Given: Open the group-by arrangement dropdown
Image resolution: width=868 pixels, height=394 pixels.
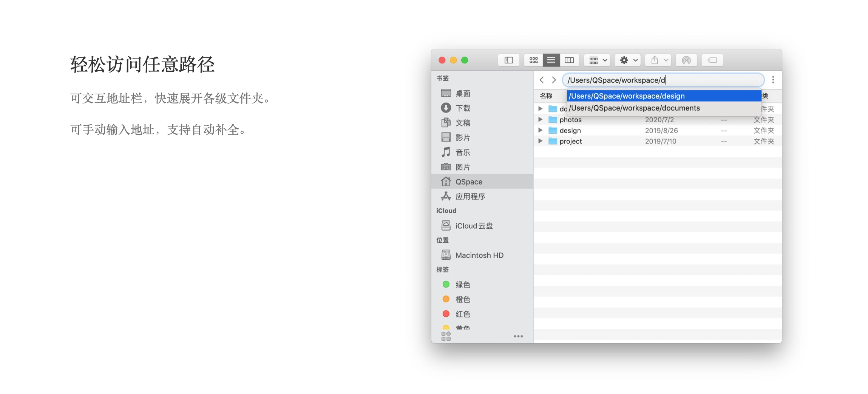Looking at the screenshot, I should coord(598,60).
